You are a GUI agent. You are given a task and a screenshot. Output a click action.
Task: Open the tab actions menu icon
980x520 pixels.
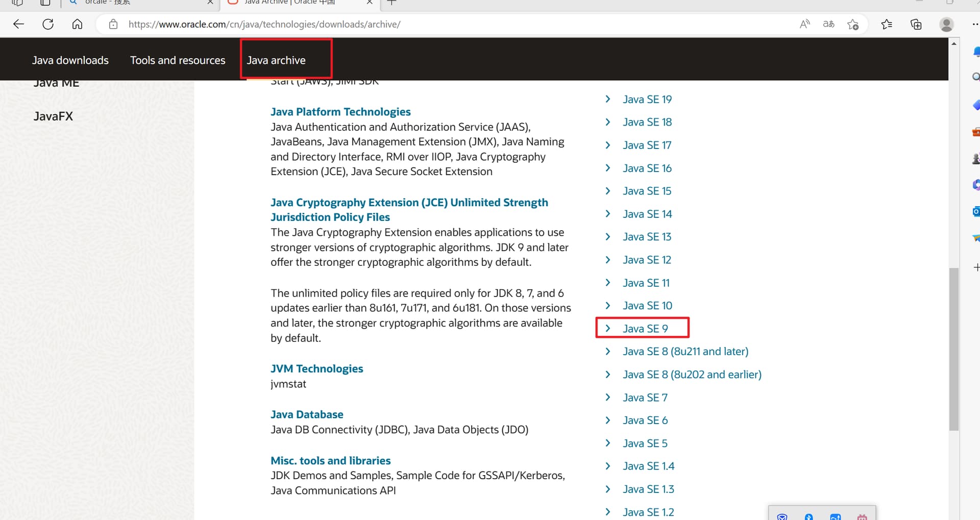(45, 3)
